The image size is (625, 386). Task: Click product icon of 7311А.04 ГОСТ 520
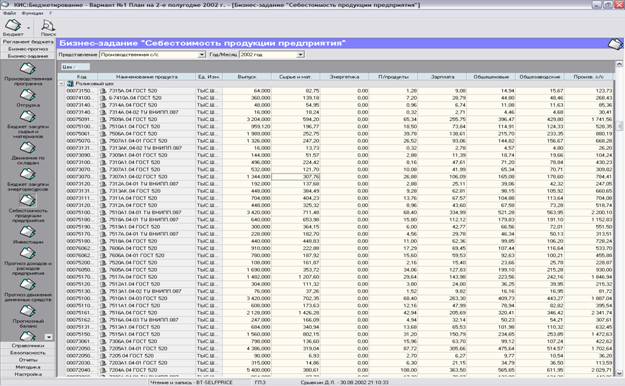(103, 198)
